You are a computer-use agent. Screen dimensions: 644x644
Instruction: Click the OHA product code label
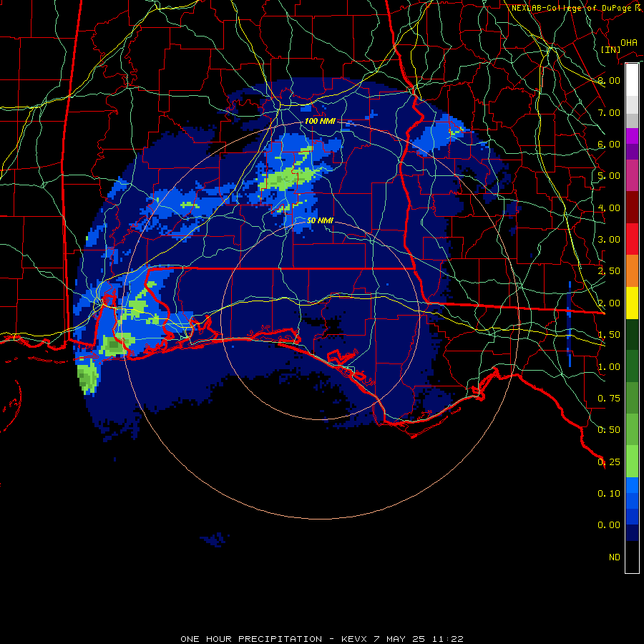pos(629,43)
